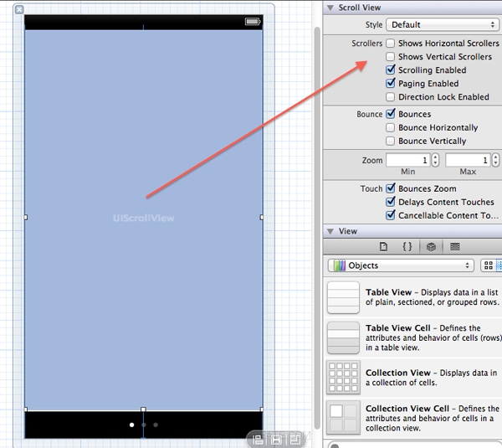The image size is (502, 448).
Task: Open the Style Default dropdown
Action: tap(443, 24)
